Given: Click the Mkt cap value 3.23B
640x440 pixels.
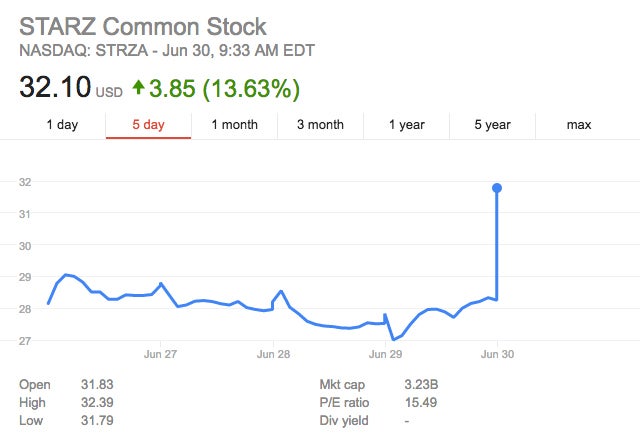Looking at the screenshot, I should coord(420,383).
